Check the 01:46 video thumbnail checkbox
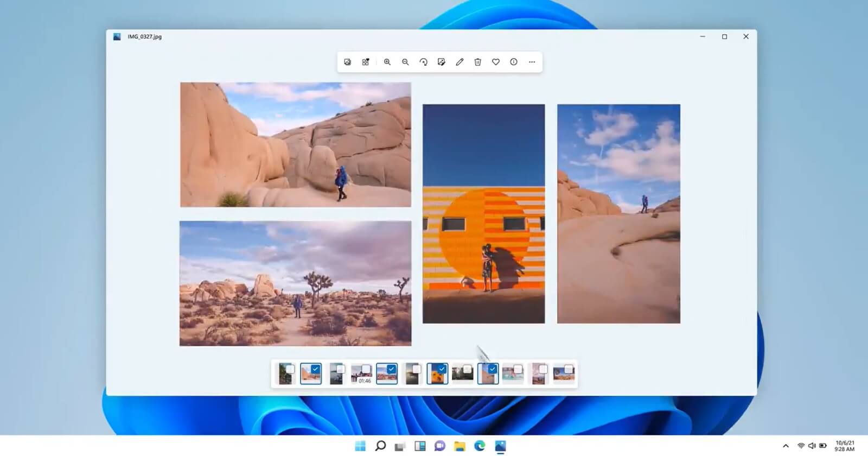The width and height of the screenshot is (868, 456). point(366,369)
